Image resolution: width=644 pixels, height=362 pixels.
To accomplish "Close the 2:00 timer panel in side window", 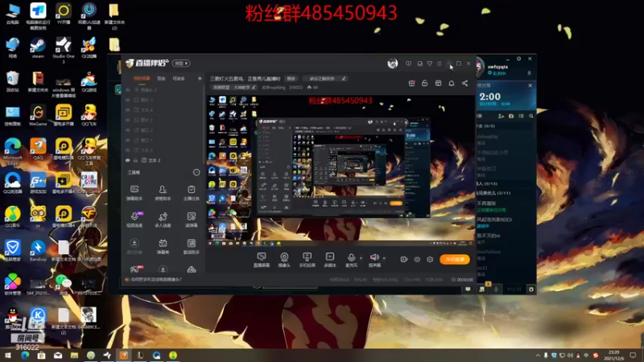I will (530, 85).
